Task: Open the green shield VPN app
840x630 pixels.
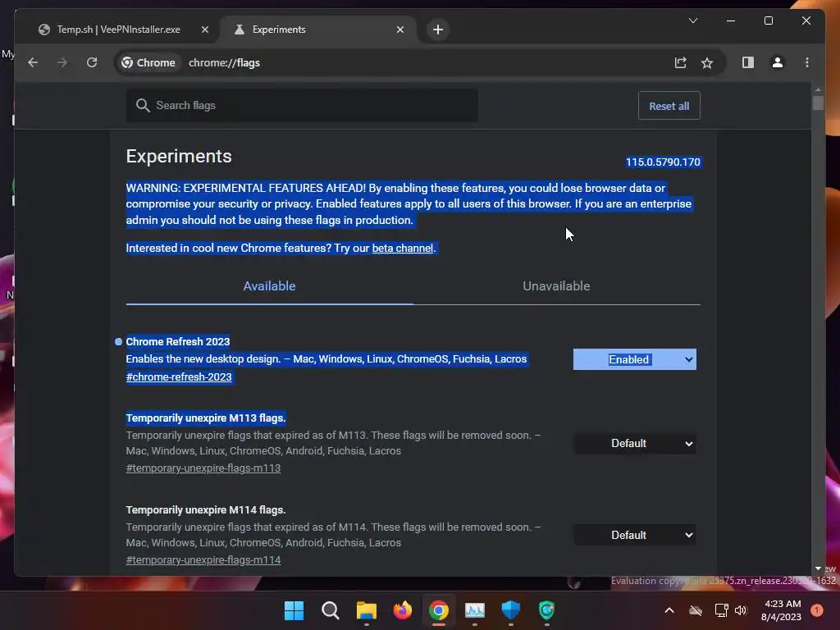Action: coord(546,610)
